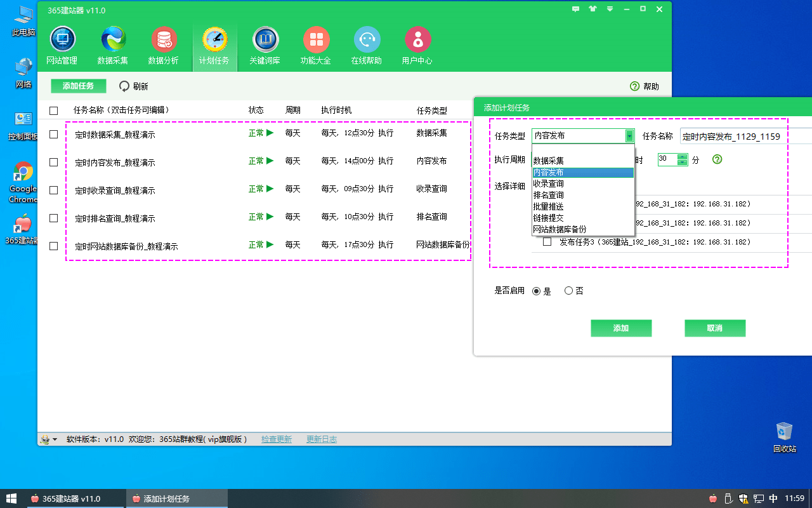This screenshot has width=812, height=508.
Task: Click the minutes input showing 30
Action: tap(668, 159)
